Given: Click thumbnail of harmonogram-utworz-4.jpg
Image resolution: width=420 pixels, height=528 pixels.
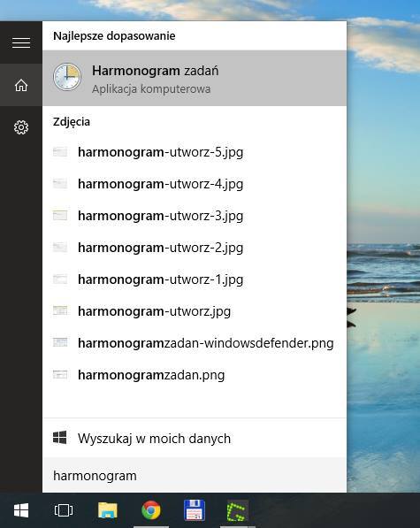Looking at the screenshot, I should (60, 184).
